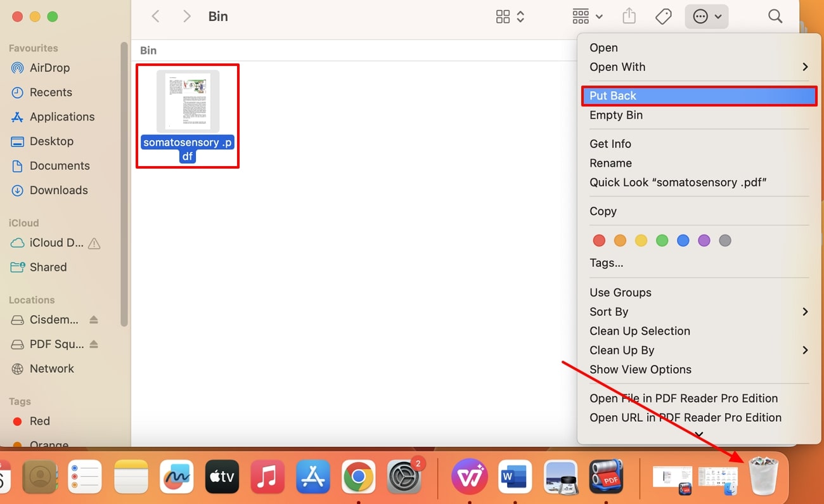The width and height of the screenshot is (824, 504).
Task: Eject the PDF Squ... volume
Action: (x=94, y=344)
